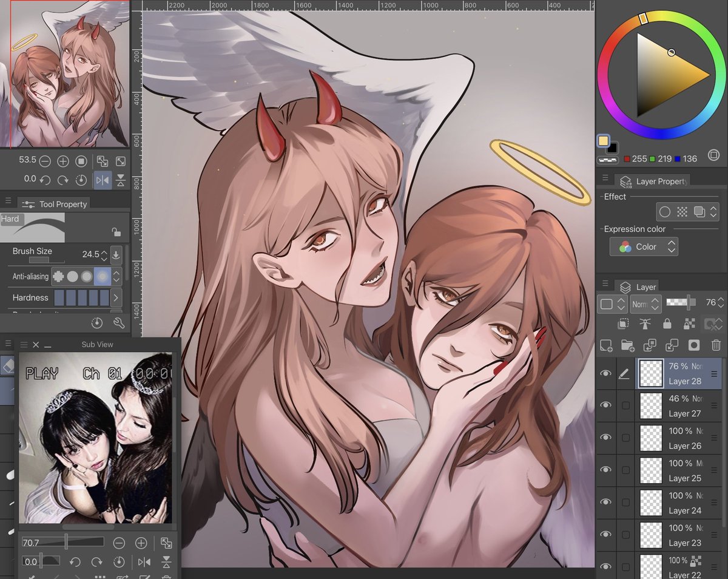Select the main drawing color swatch

point(603,141)
